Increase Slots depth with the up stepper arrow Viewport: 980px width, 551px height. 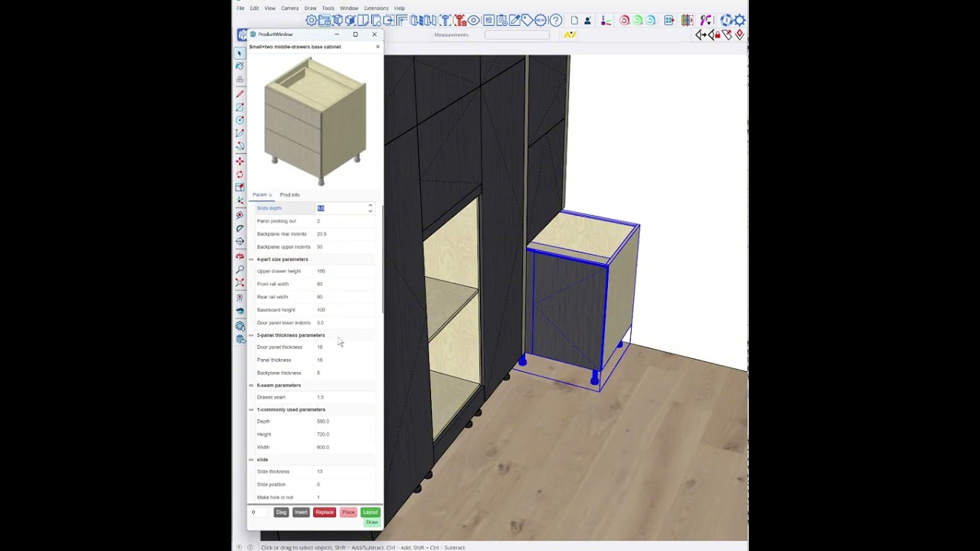pos(371,205)
